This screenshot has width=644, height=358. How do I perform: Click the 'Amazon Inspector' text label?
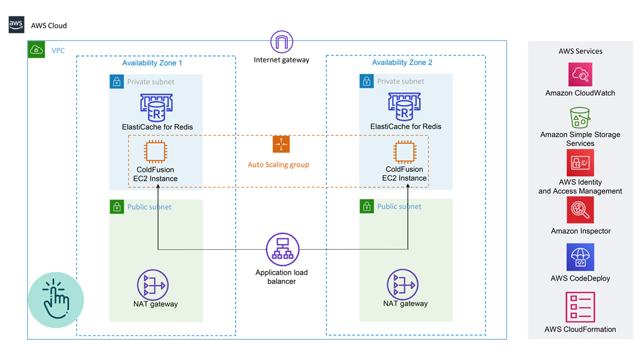coord(580,231)
